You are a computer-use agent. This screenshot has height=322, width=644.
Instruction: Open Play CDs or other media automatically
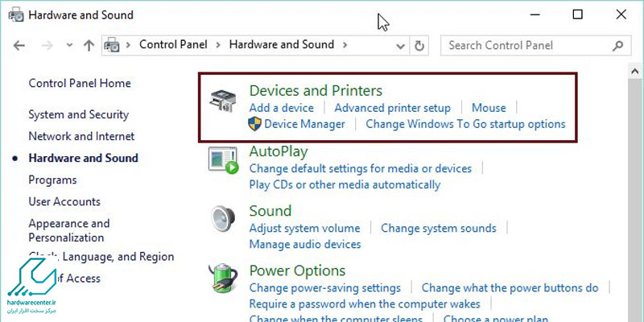tap(345, 185)
